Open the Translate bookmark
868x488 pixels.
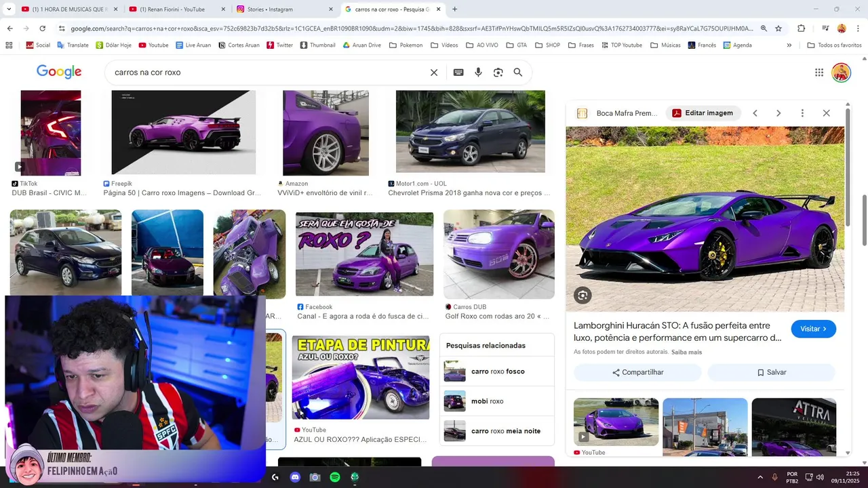click(x=73, y=45)
